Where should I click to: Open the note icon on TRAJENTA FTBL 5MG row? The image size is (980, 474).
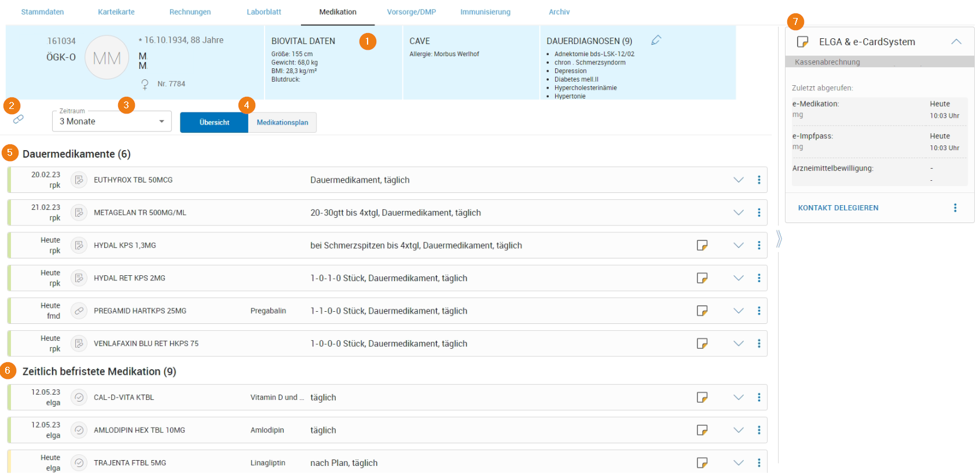(x=702, y=462)
